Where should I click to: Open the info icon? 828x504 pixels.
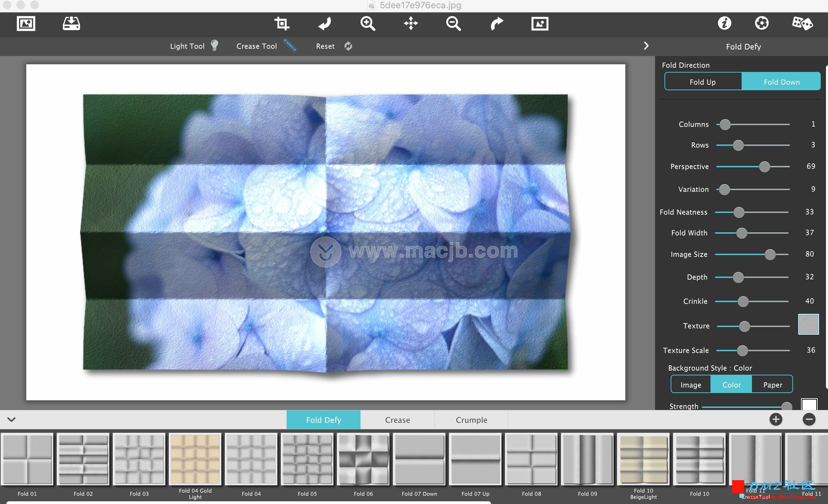[x=724, y=23]
